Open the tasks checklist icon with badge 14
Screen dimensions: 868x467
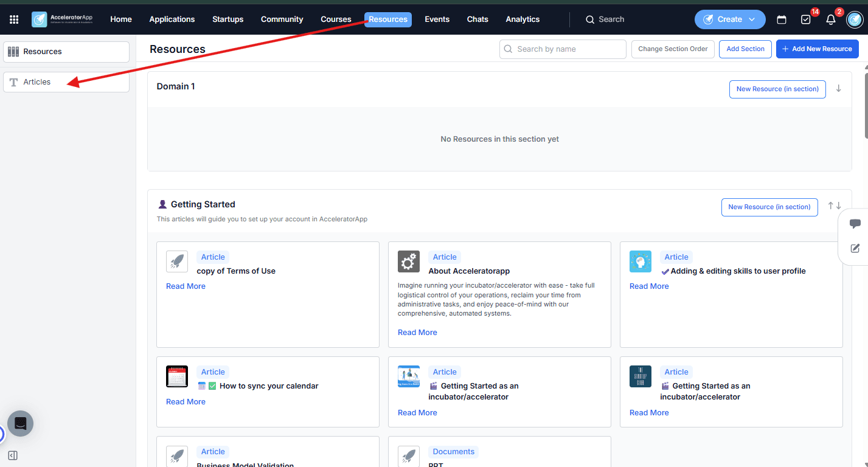(x=806, y=19)
